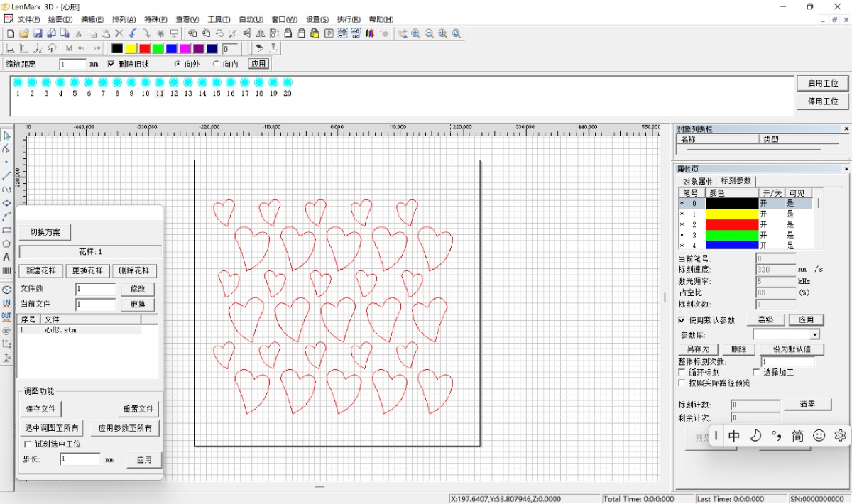Open the 工具(T) menu
The image size is (852, 504).
(x=218, y=19)
